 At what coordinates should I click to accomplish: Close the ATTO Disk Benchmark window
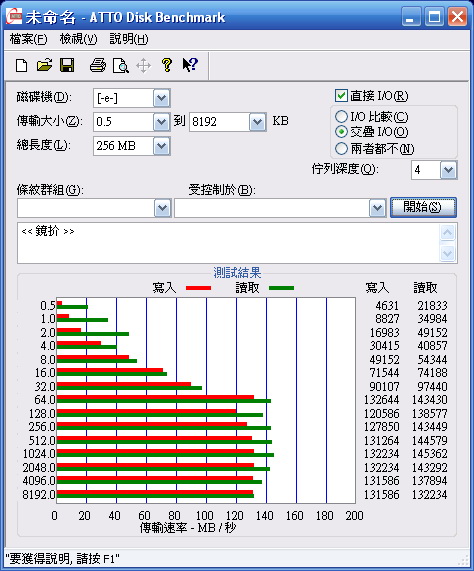458,17
